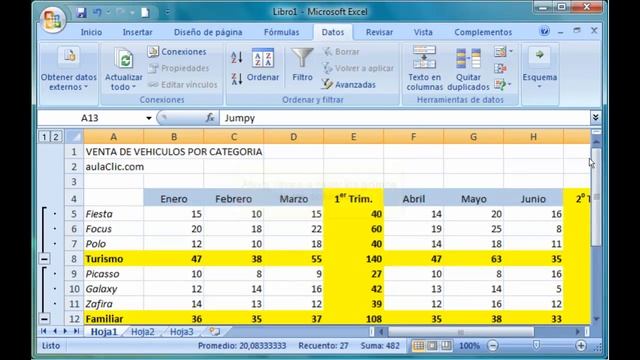The height and width of the screenshot is (360, 640).
Task: Select the Febrero header cell
Action: (x=233, y=198)
